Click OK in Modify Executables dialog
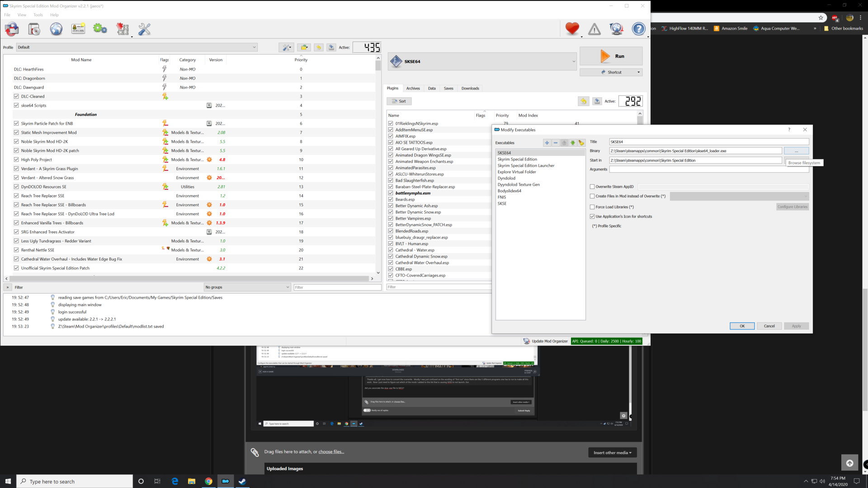Image resolution: width=868 pixels, height=488 pixels. point(742,326)
